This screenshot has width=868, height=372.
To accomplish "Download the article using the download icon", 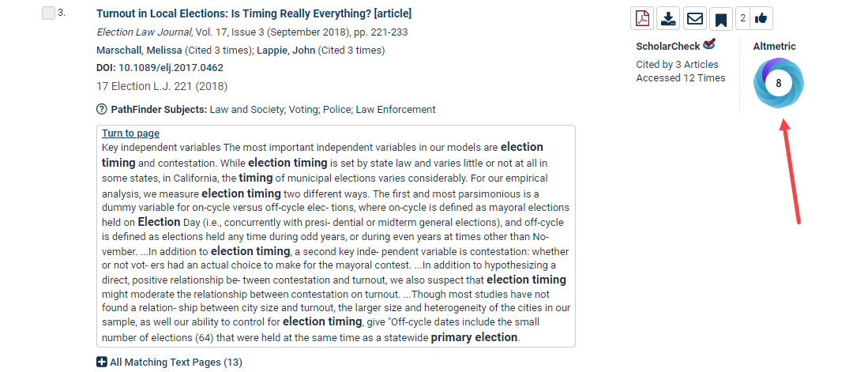I will pyautogui.click(x=668, y=18).
